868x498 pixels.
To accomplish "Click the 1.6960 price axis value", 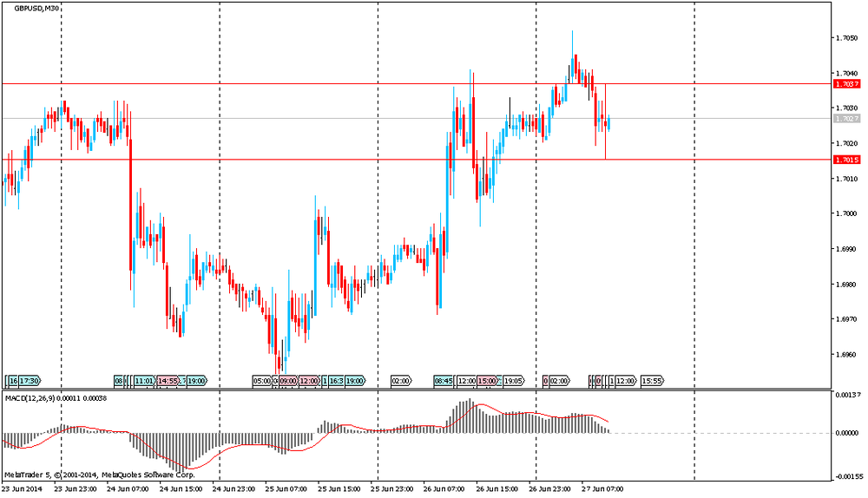I will (x=847, y=355).
